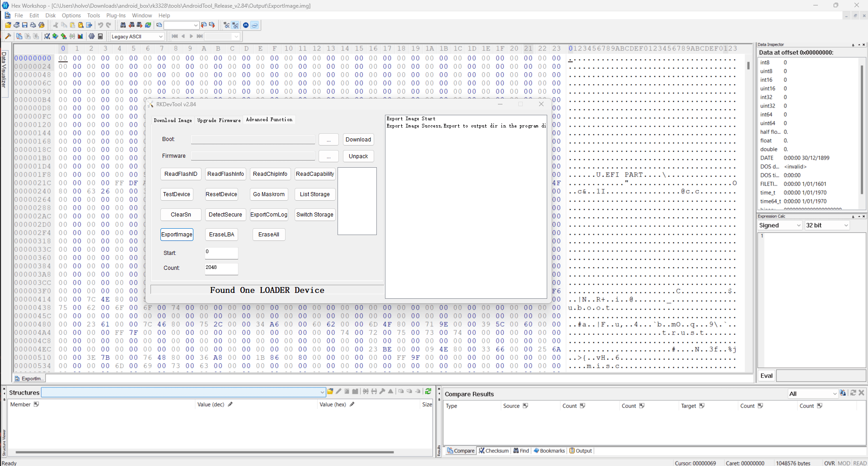Click the Structures panel horizontal scrollbar
868x466 pixels.
(x=205, y=452)
